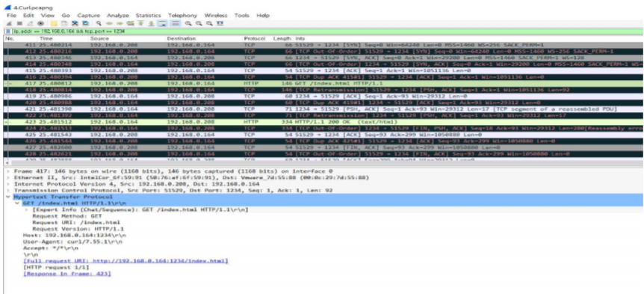Toggle packet list colorization
Image resolution: width=644 pixels, height=294 pixels.
[x=176, y=23]
